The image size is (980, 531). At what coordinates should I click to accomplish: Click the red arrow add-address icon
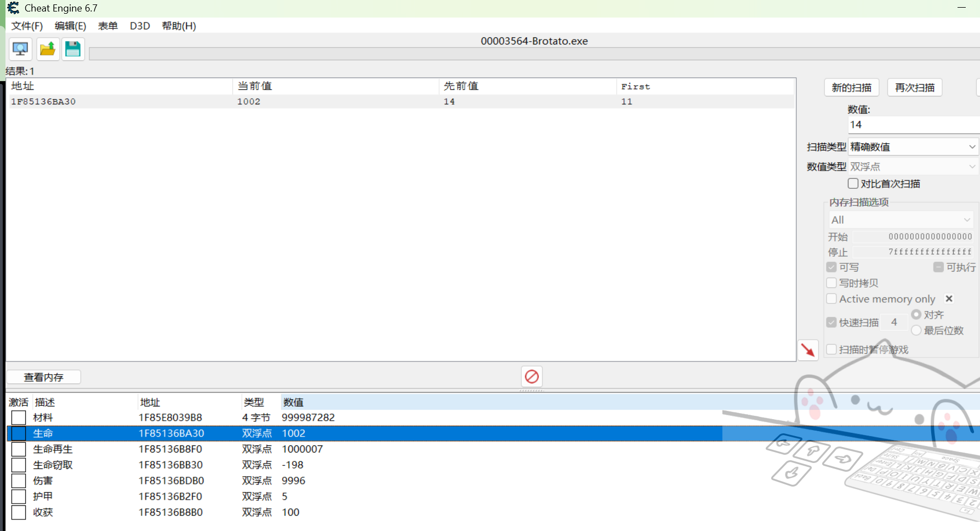(x=808, y=350)
